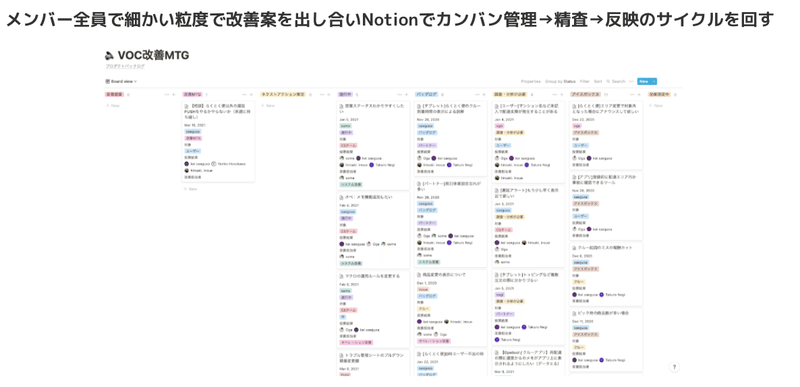Add new card under ネクストアクション策定 column
Screen dimensions: 800x387
(x=268, y=106)
